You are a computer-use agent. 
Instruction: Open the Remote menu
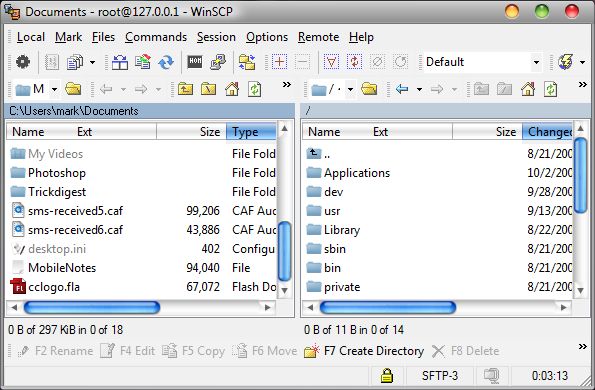(318, 37)
